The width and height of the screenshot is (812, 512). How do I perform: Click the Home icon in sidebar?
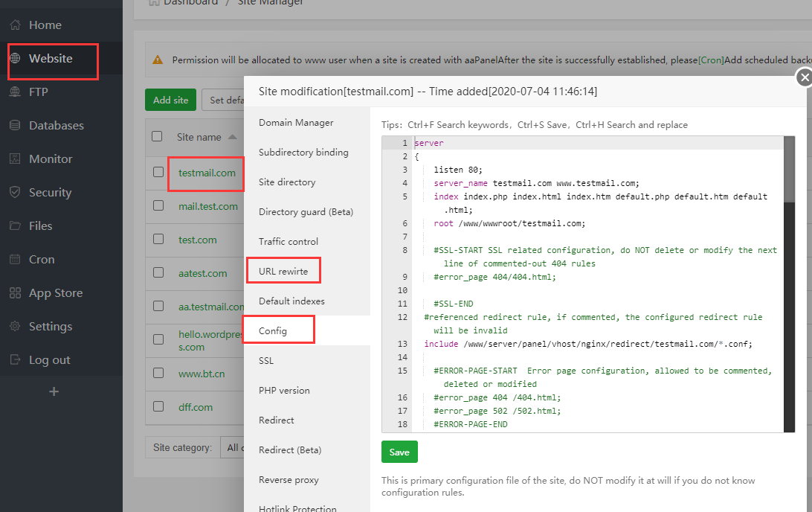point(15,25)
